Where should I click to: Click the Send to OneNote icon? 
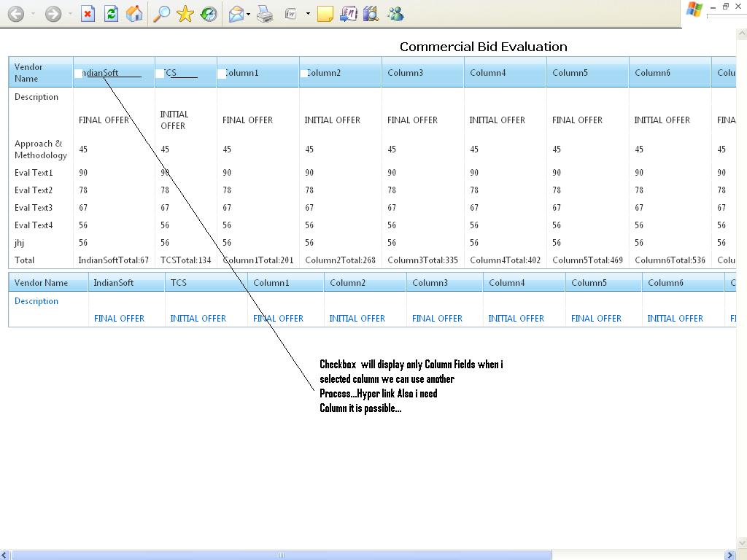[349, 14]
